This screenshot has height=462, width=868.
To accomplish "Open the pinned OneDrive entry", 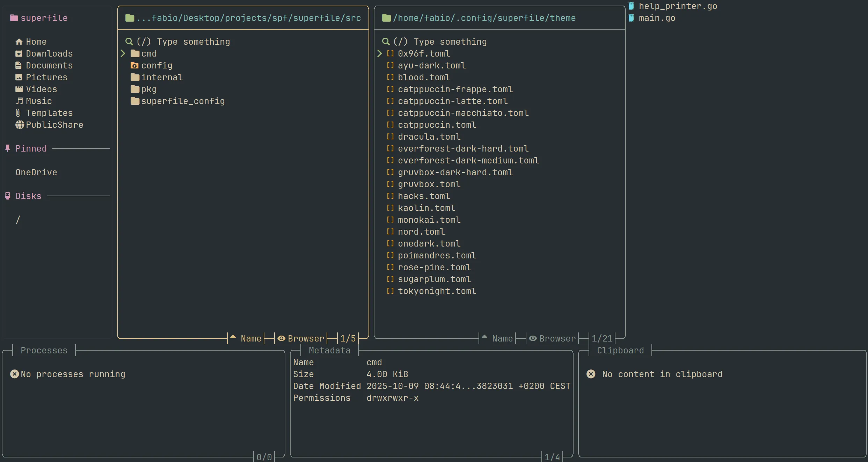I will point(36,172).
